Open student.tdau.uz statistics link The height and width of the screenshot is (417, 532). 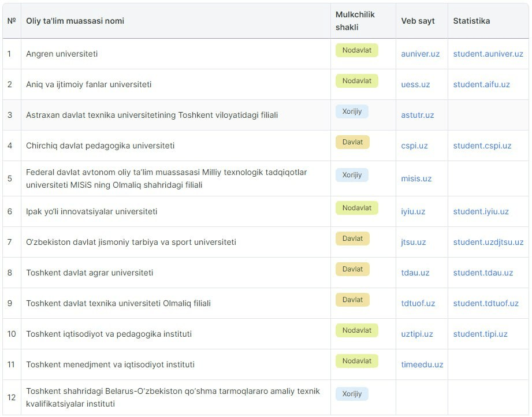[x=483, y=273]
